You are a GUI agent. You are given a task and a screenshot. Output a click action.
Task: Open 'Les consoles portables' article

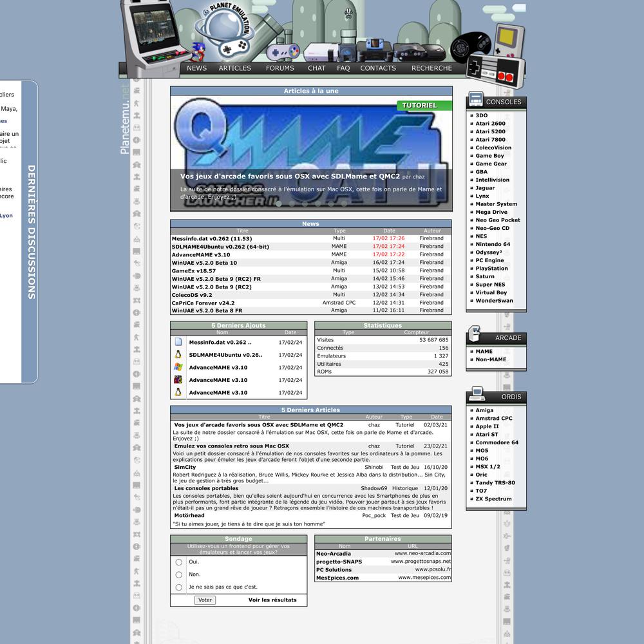click(x=206, y=488)
